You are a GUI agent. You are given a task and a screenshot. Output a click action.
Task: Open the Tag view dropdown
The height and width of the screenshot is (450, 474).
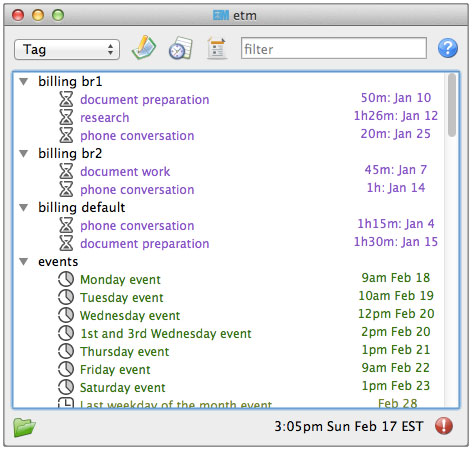[67, 49]
